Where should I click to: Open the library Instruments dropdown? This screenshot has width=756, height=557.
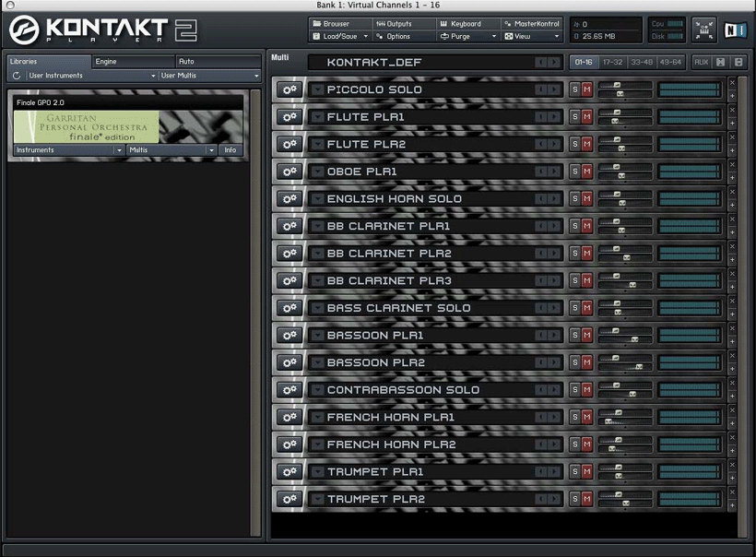coord(68,150)
